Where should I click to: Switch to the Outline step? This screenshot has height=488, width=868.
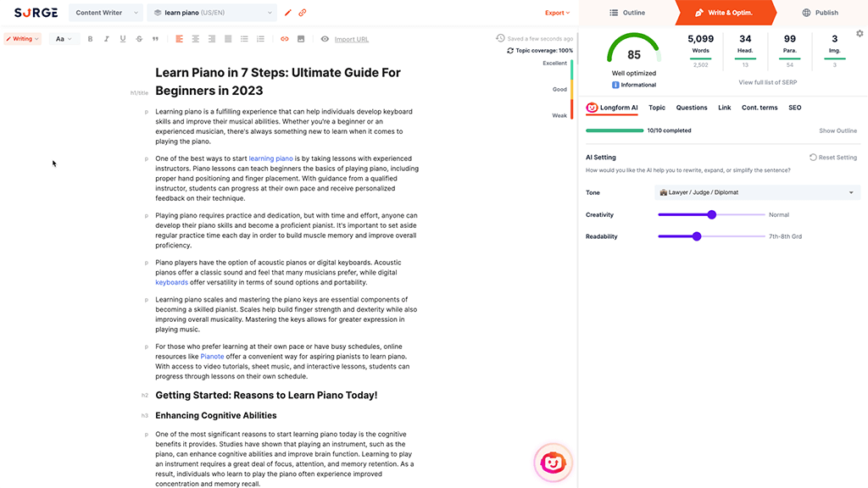point(627,13)
